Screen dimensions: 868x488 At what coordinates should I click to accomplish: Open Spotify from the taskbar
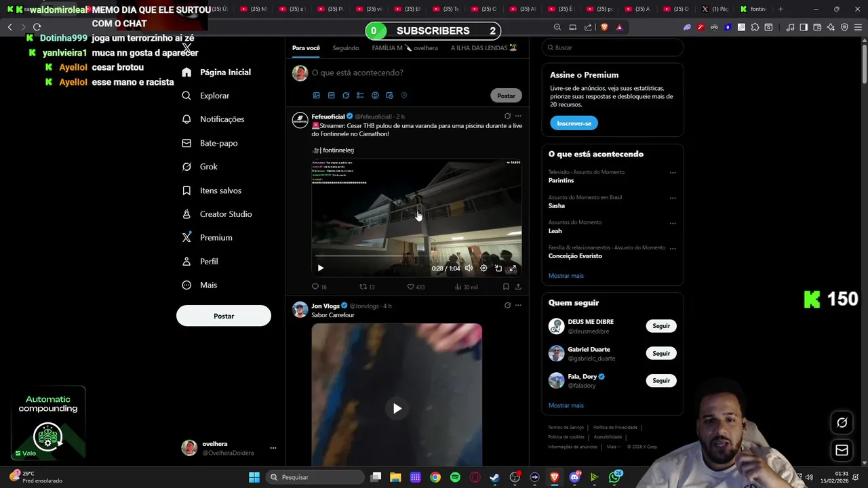pos(455,477)
